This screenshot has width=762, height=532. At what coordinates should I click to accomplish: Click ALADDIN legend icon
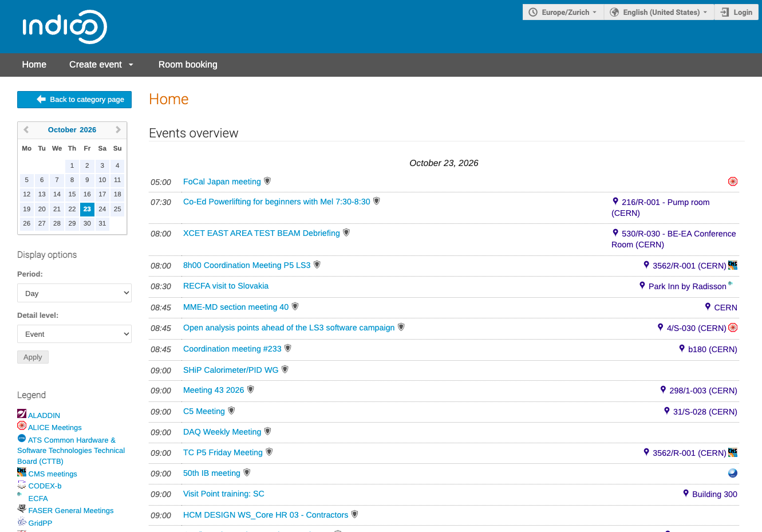coord(22,413)
